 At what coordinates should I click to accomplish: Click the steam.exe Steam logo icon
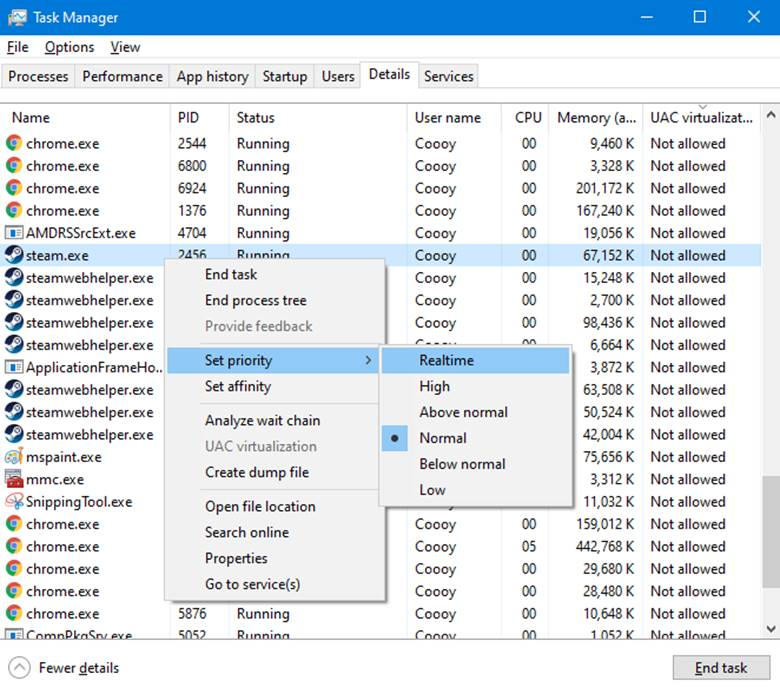pyautogui.click(x=14, y=255)
